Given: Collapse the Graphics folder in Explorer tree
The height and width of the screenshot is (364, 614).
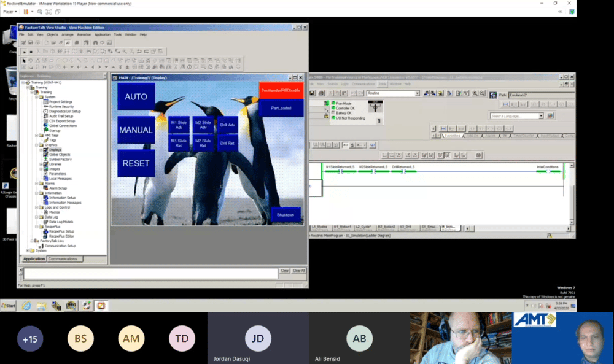Looking at the screenshot, I should (x=37, y=145).
